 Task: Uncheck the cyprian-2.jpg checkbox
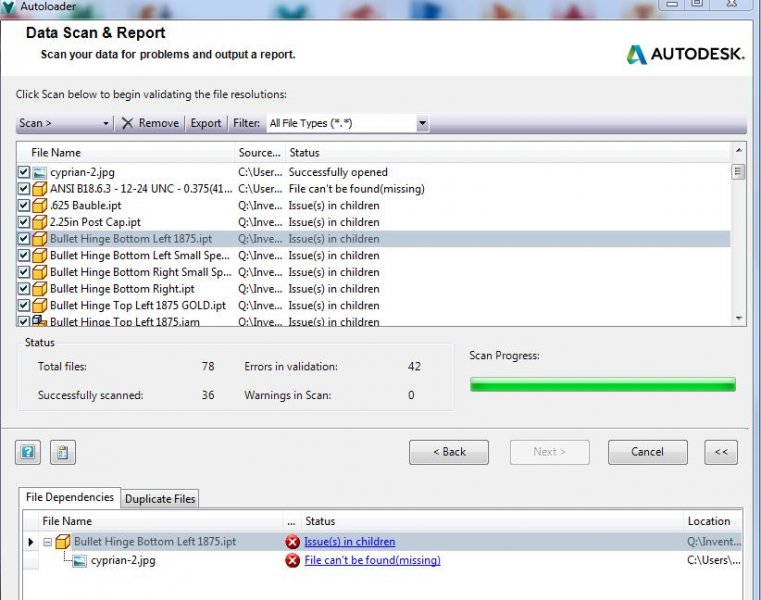pyautogui.click(x=23, y=172)
